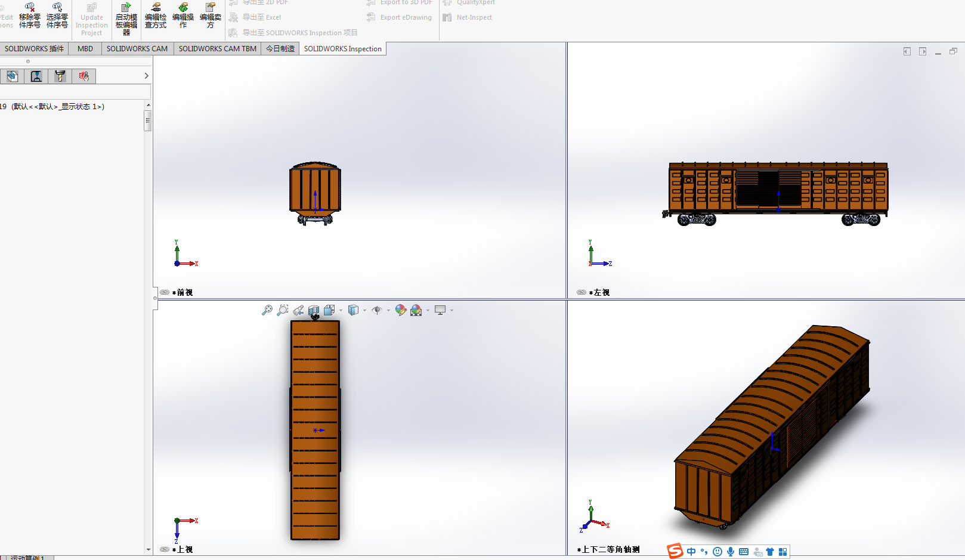
Task: Open the second manager panel tab with the stand icon
Action: 36,76
